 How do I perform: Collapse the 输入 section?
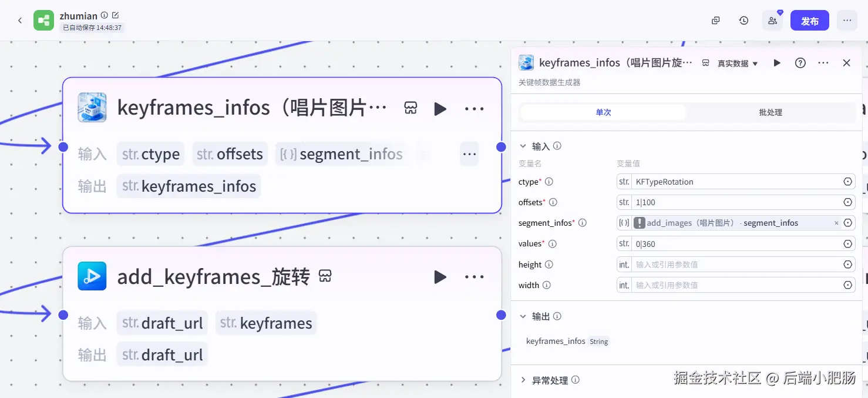523,146
